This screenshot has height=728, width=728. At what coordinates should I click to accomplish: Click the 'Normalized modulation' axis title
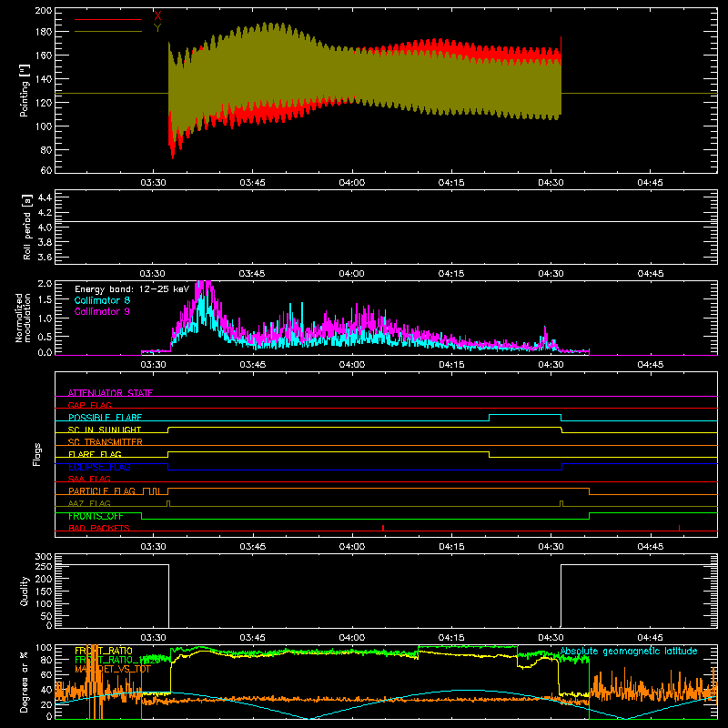point(24,318)
